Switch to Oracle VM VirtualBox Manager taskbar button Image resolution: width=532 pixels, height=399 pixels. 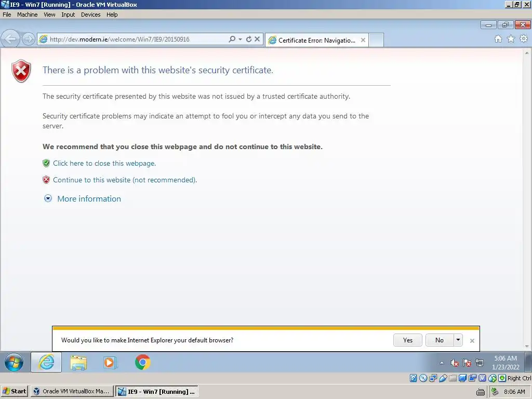(x=72, y=391)
